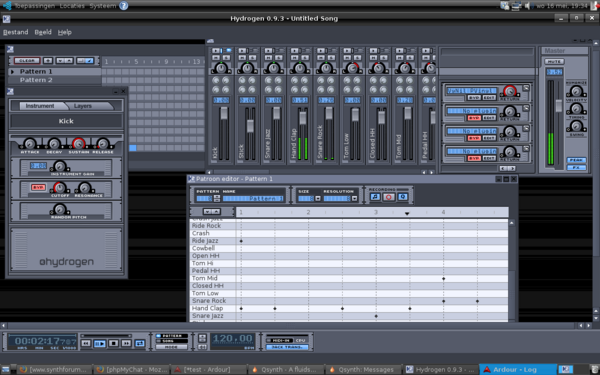Open the Bestand menu
Image resolution: width=600 pixels, height=375 pixels.
click(x=16, y=32)
